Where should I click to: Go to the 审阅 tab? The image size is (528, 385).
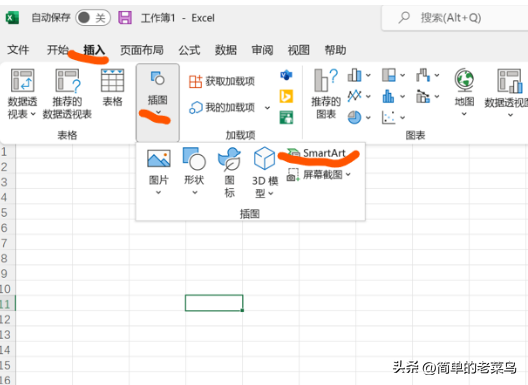tap(262, 50)
